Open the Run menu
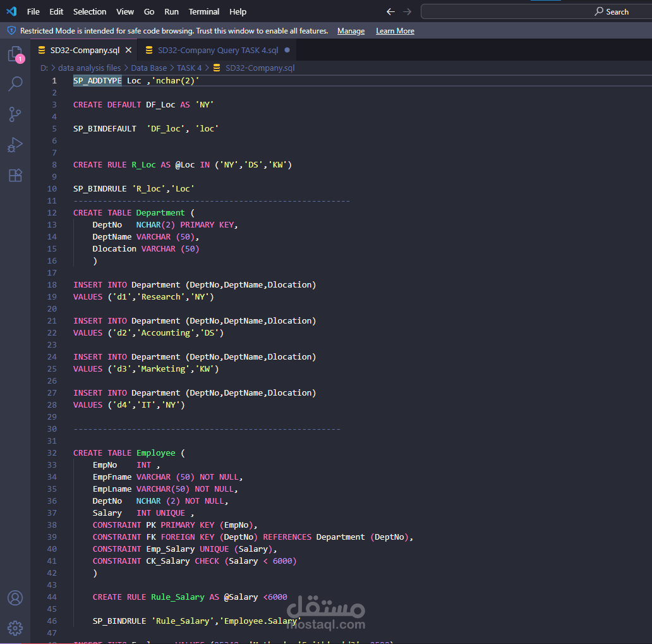The image size is (652, 644). 171,11
